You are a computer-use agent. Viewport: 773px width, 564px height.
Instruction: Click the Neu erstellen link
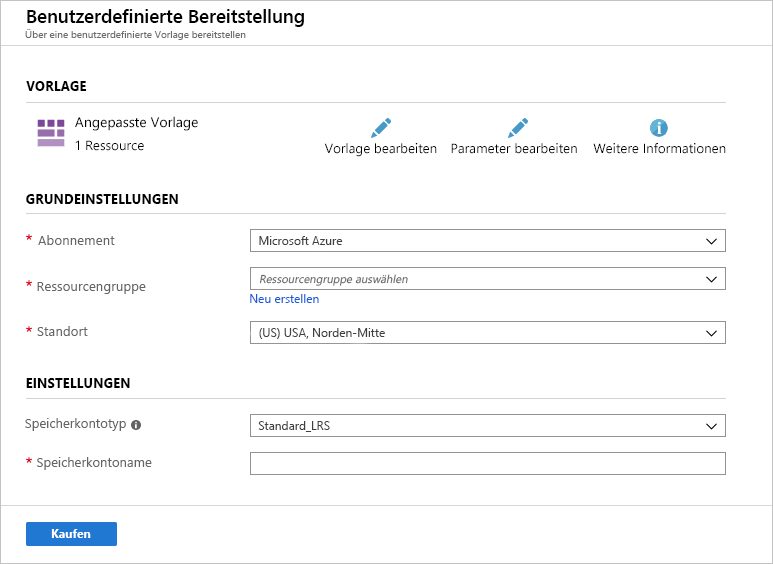click(x=284, y=299)
